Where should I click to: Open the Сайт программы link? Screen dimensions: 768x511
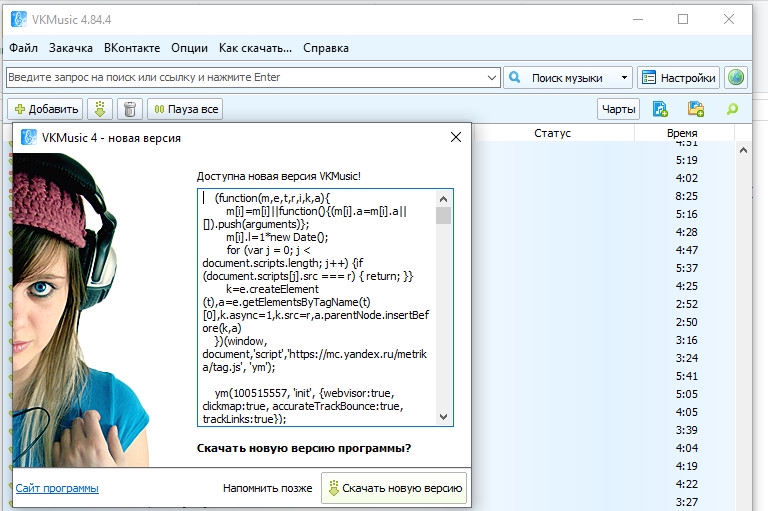click(57, 488)
